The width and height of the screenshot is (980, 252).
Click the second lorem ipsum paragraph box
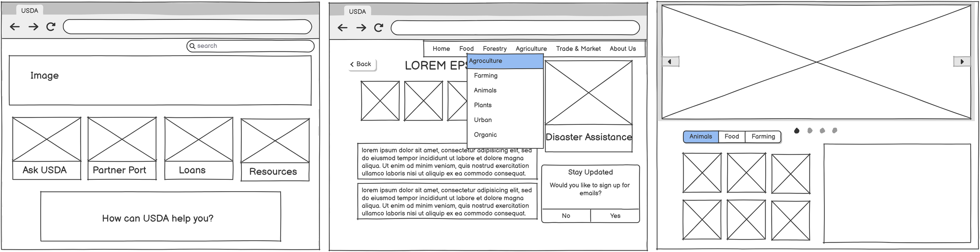[447, 201]
